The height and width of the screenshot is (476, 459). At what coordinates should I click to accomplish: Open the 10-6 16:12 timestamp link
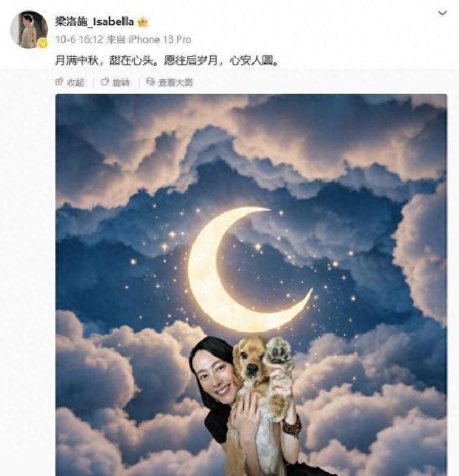click(x=80, y=39)
